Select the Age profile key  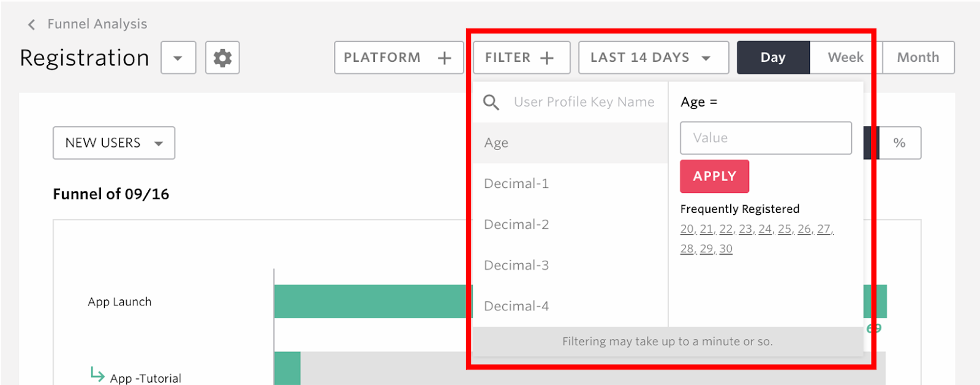point(570,143)
